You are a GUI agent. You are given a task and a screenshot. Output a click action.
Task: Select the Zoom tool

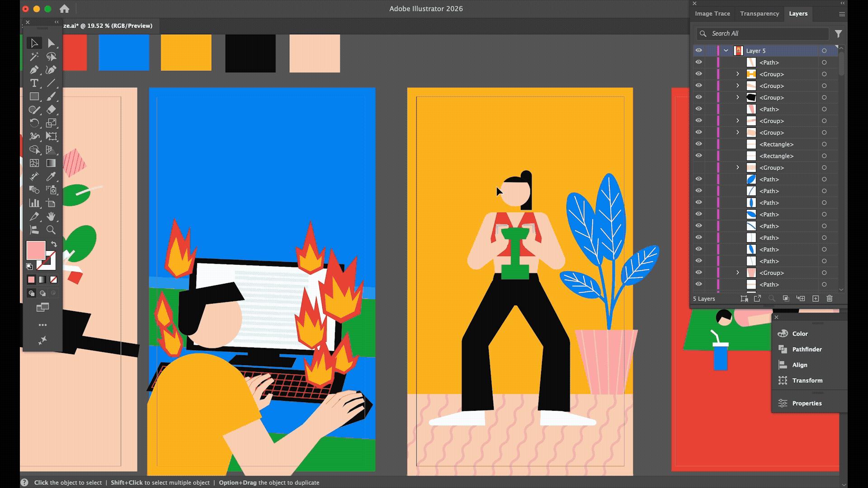(51, 230)
